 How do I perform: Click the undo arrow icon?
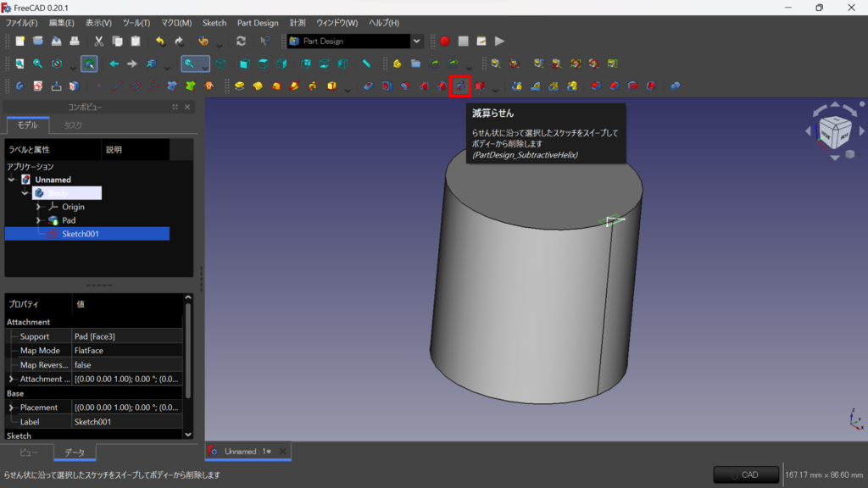160,42
